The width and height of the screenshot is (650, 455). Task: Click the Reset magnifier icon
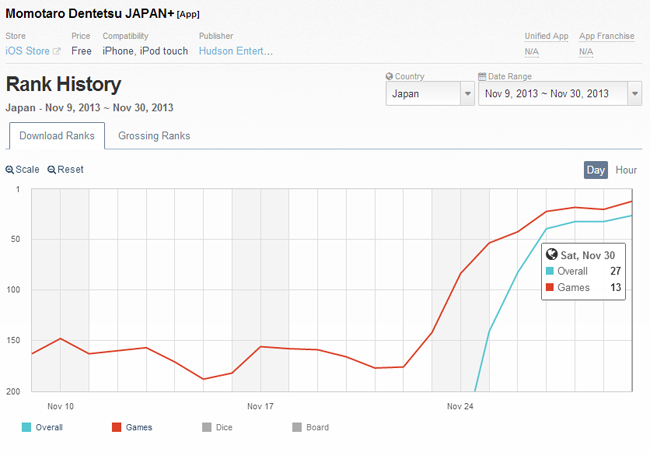tap(51, 170)
